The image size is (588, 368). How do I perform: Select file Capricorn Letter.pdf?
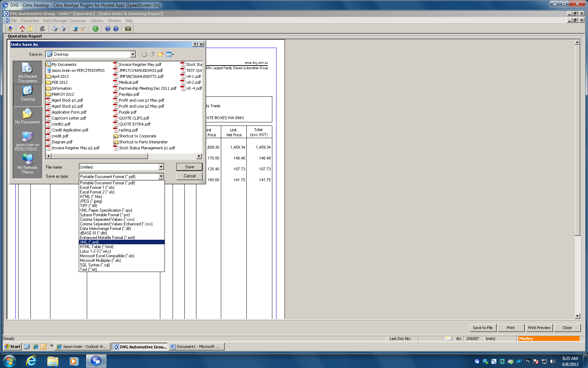point(66,118)
